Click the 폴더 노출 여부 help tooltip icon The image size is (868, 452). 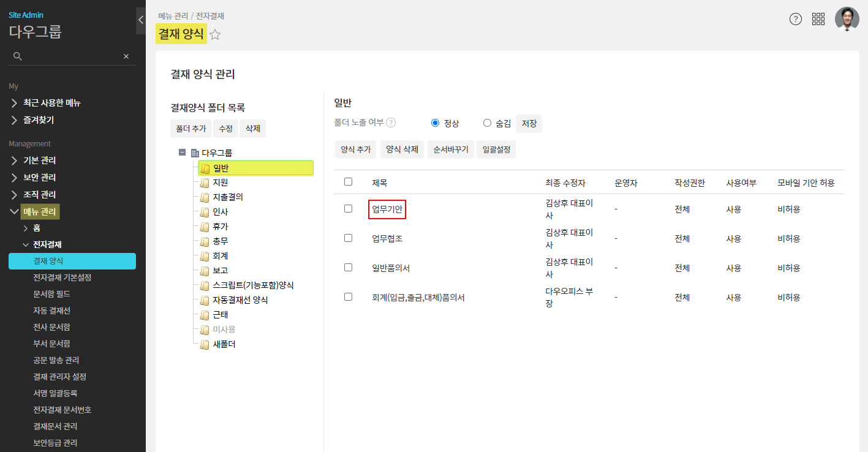[x=391, y=122]
